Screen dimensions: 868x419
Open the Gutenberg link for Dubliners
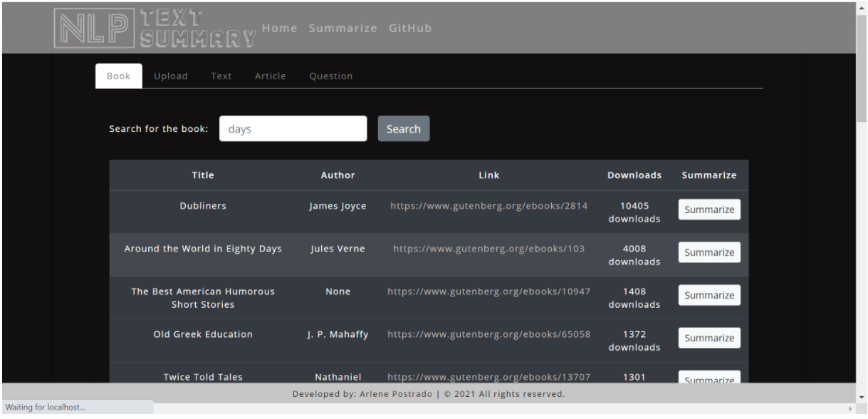click(x=488, y=205)
